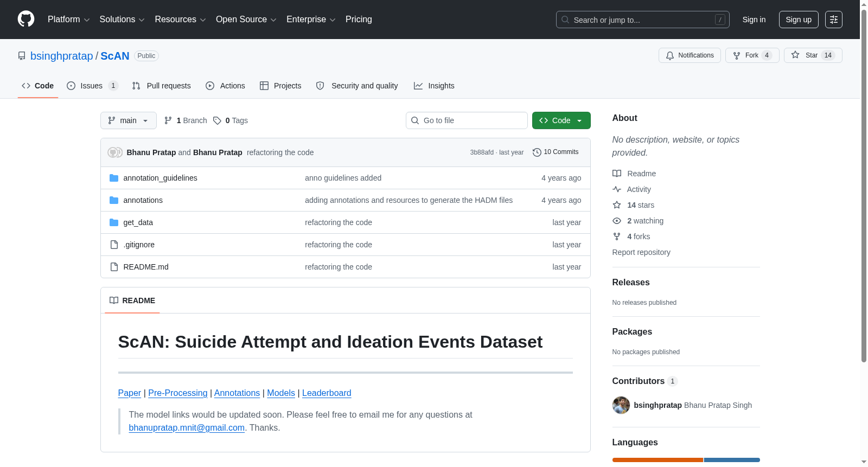Screen dimensions: 868x467
Task: Open the Models link in README
Action: (x=281, y=393)
